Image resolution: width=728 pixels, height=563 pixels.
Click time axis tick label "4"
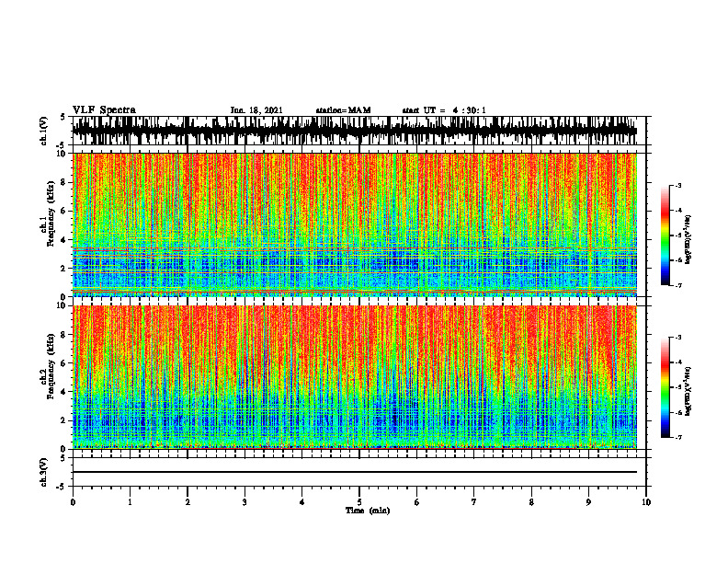pos(302,502)
